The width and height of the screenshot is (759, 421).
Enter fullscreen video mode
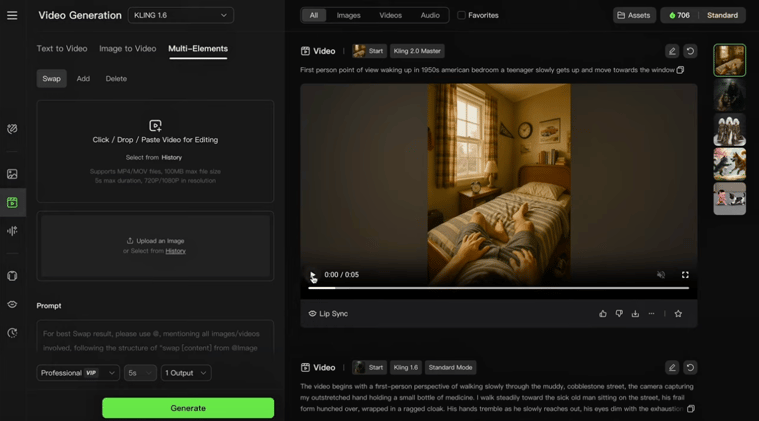(x=685, y=275)
